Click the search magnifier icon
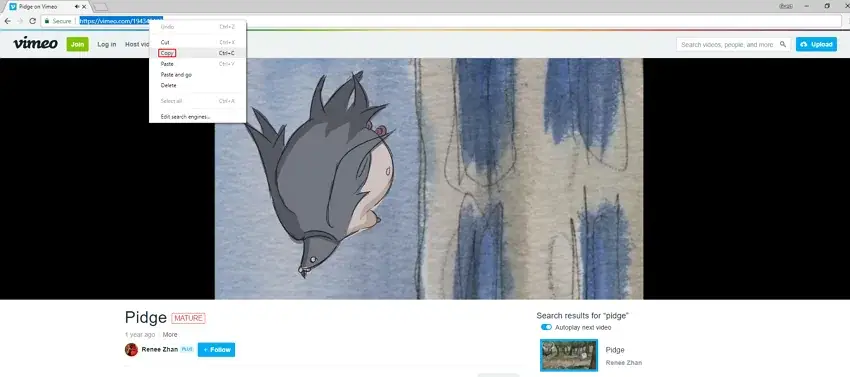Viewport: 850px width, 377px height. coord(783,44)
